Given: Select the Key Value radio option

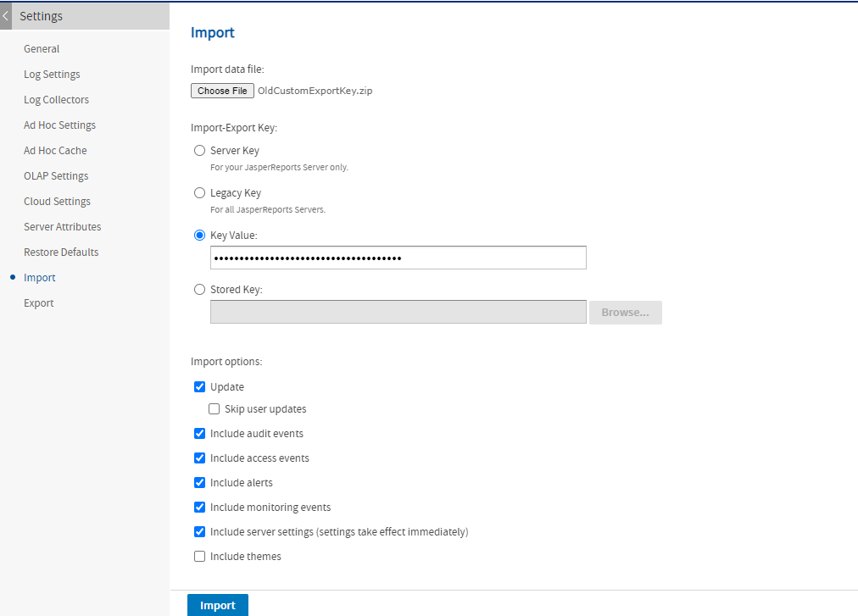Looking at the screenshot, I should (200, 236).
